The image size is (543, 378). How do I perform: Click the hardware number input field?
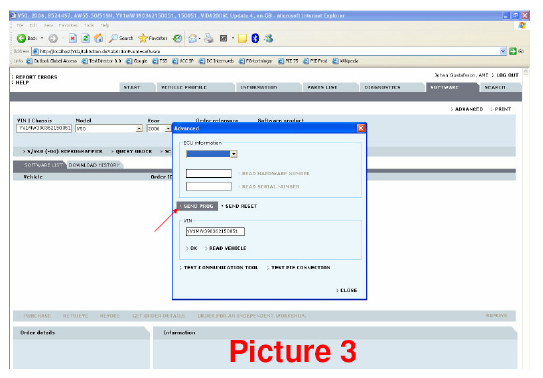click(x=209, y=173)
